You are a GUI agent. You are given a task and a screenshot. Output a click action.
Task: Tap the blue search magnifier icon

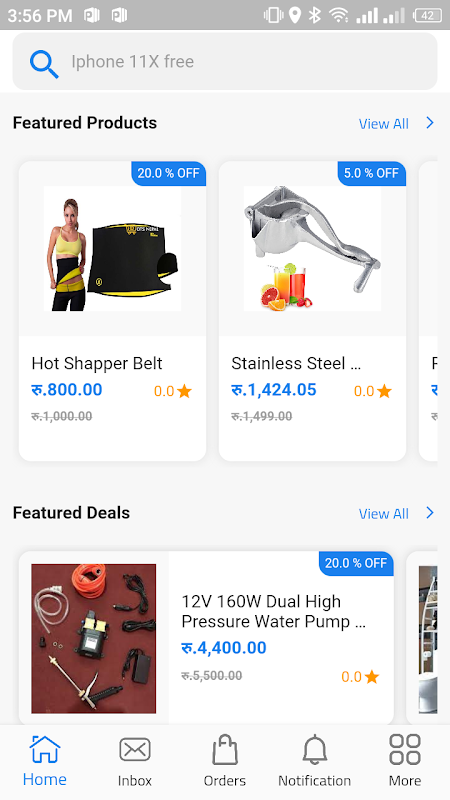pyautogui.click(x=44, y=64)
